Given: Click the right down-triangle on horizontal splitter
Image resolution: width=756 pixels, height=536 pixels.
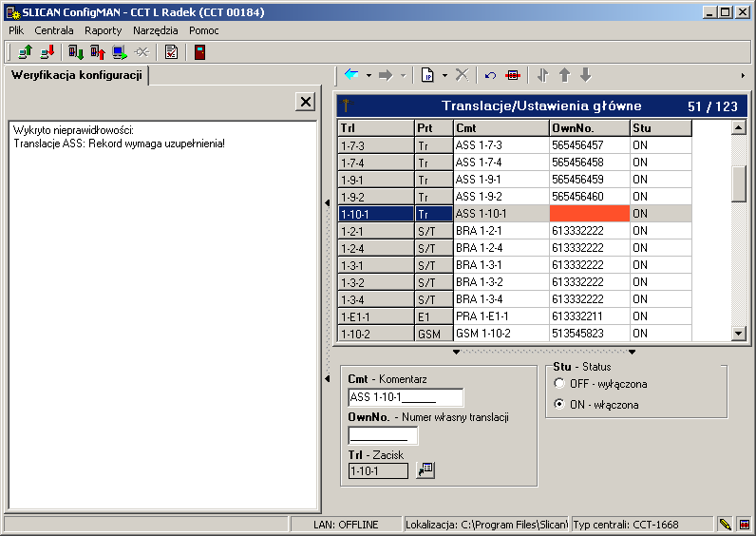Looking at the screenshot, I should click(x=633, y=353).
